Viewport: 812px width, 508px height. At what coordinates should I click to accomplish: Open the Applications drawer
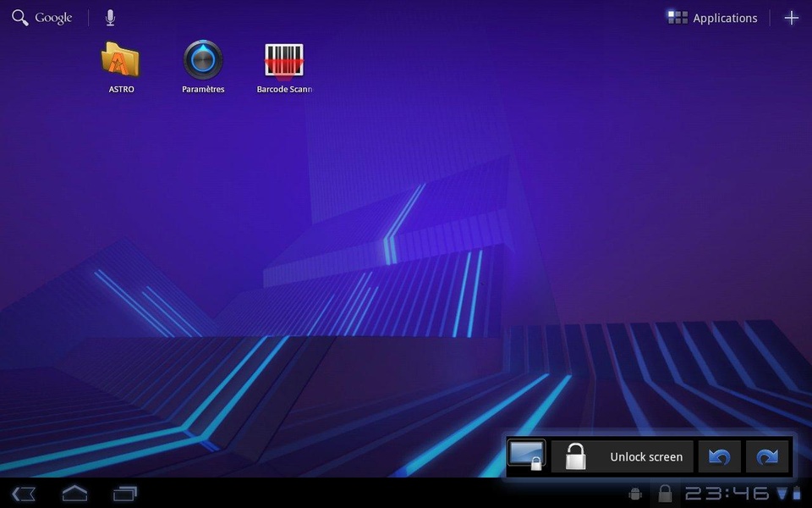pos(712,18)
